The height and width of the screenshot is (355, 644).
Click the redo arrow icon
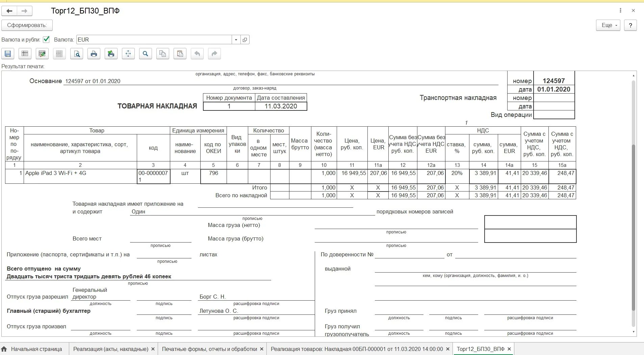[214, 54]
